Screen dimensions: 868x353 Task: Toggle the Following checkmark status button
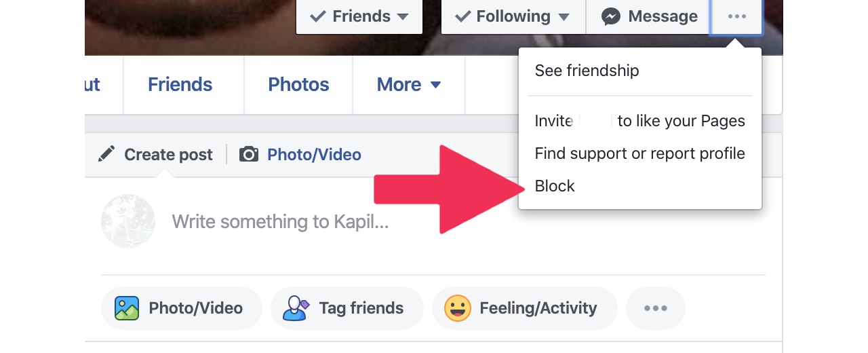(513, 16)
